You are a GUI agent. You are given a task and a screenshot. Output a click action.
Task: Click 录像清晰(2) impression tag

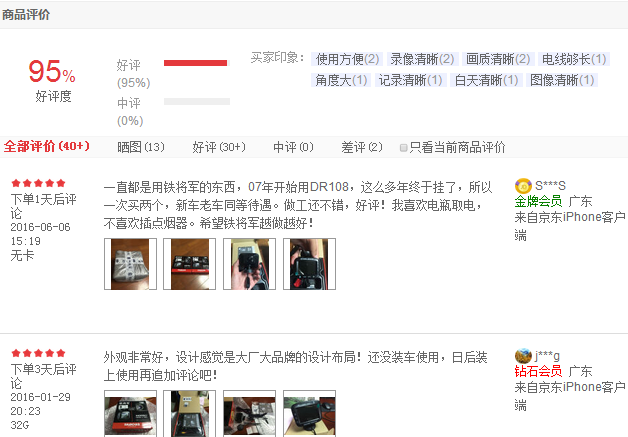coord(422,59)
